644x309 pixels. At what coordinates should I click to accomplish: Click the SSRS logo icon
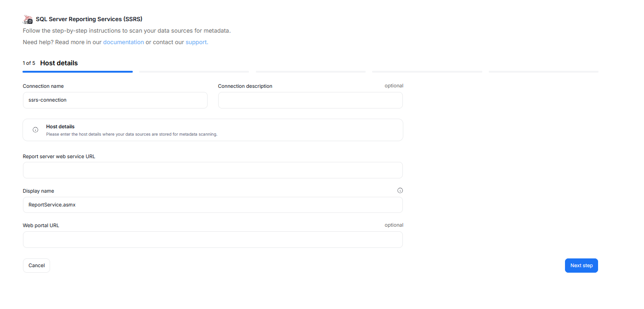(28, 19)
